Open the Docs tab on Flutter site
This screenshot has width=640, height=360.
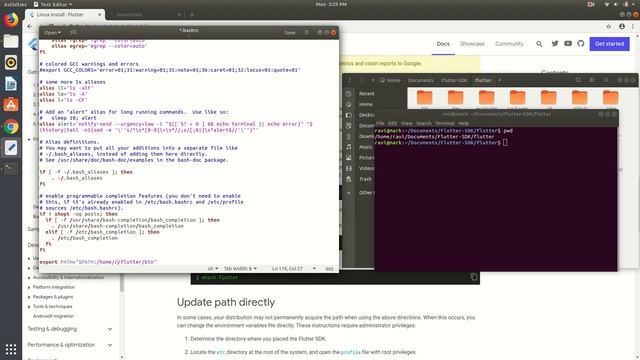pos(443,44)
